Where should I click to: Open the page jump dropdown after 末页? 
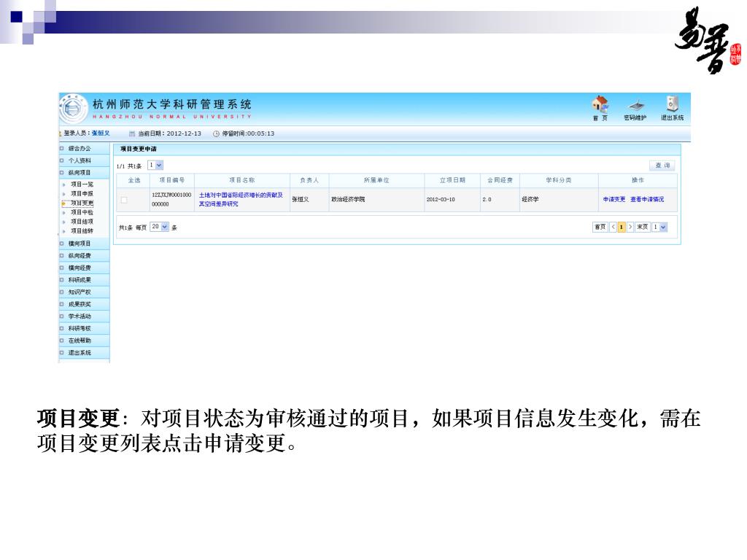[659, 227]
